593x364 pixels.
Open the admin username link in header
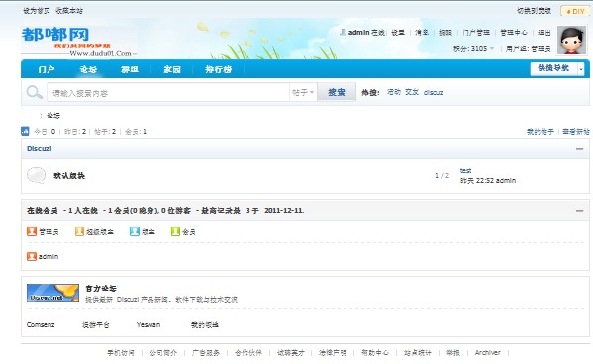[x=358, y=33]
